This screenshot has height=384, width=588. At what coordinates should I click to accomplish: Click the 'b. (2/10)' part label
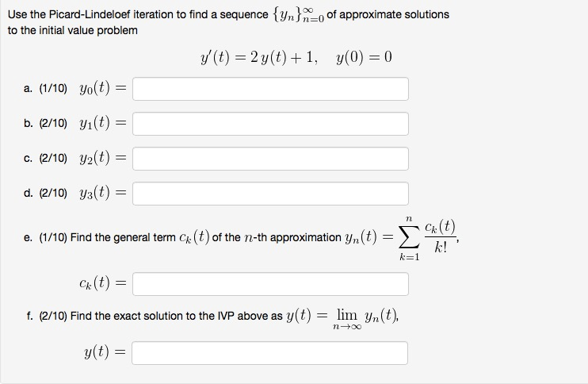coord(45,124)
